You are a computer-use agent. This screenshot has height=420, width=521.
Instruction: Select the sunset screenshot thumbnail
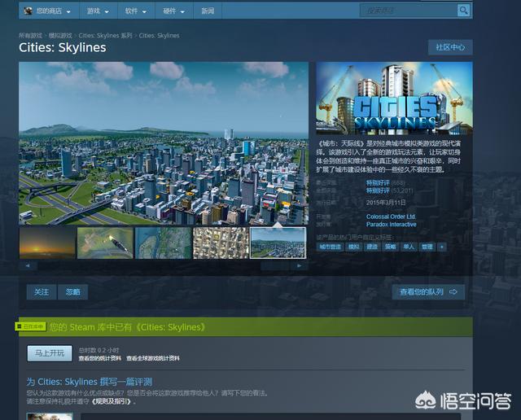click(47, 243)
